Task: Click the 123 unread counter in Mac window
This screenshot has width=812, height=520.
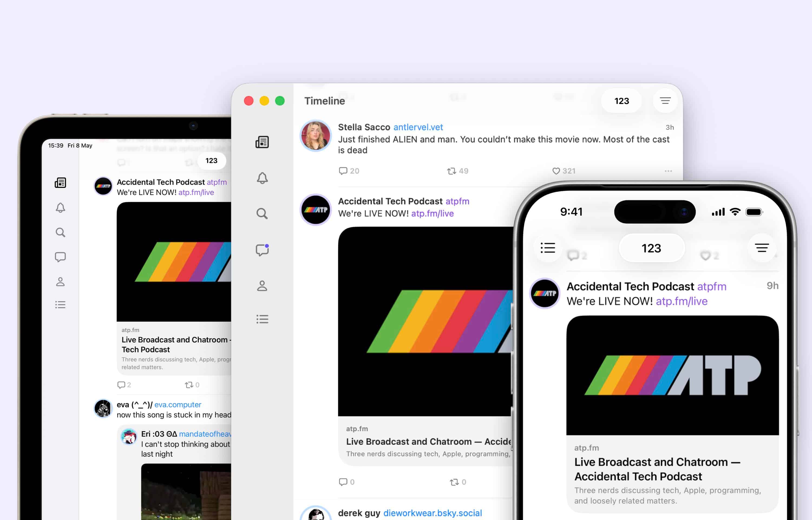Action: 621,101
